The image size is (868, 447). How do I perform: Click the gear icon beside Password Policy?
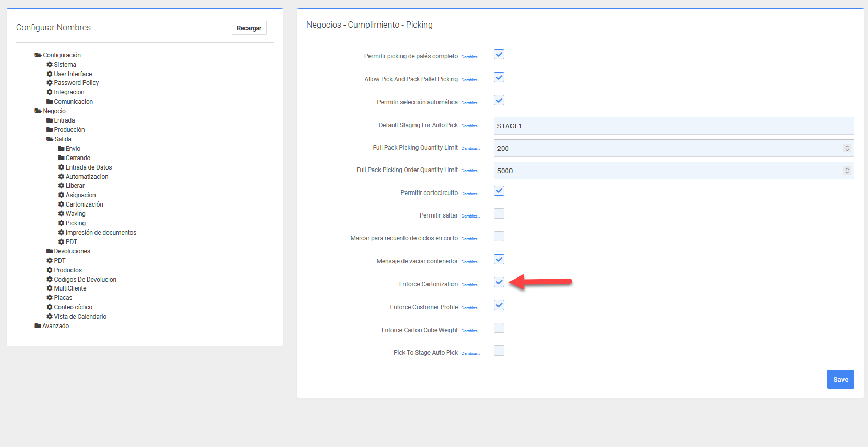[x=50, y=83]
